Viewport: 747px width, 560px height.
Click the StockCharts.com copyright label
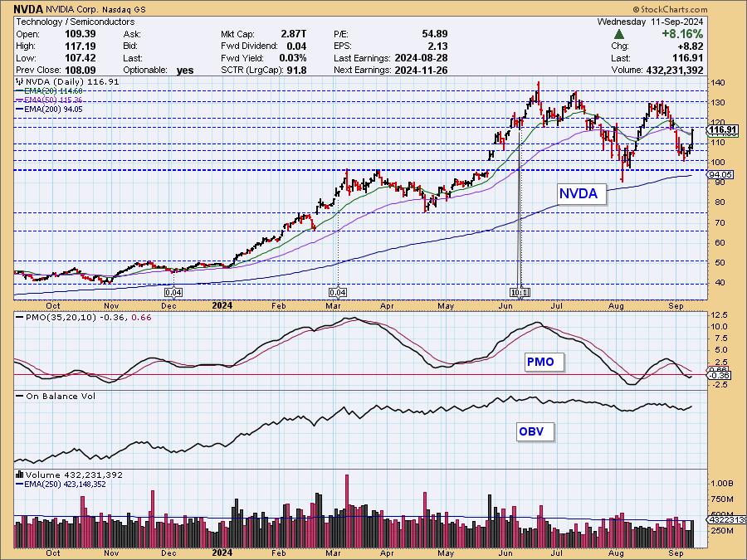point(671,9)
